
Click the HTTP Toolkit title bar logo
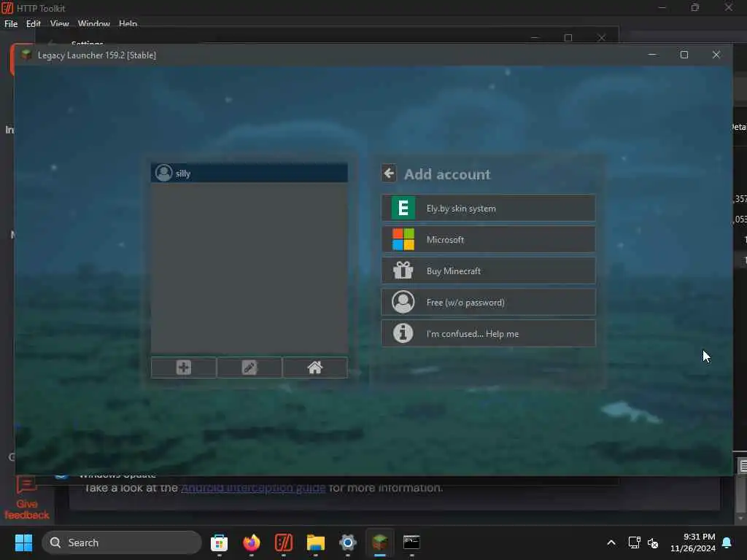pyautogui.click(x=7, y=8)
